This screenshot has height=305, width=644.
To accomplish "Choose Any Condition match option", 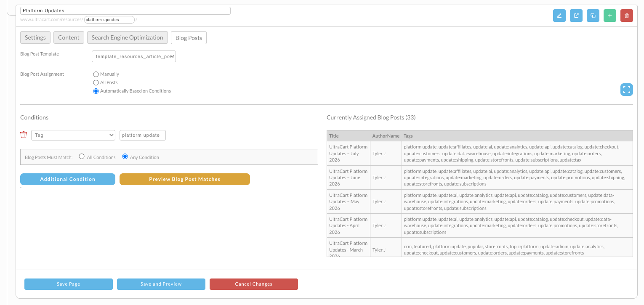I will [x=125, y=156].
